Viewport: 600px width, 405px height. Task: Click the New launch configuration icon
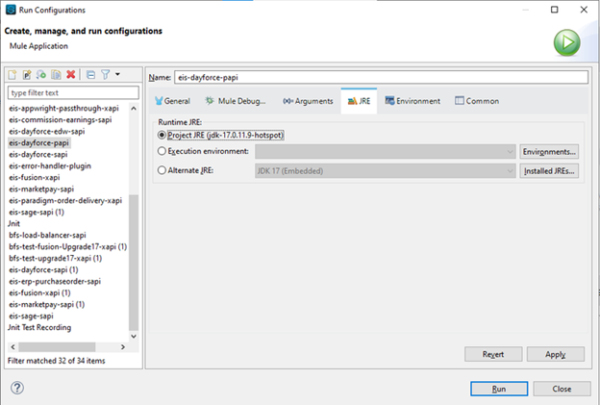[x=13, y=75]
